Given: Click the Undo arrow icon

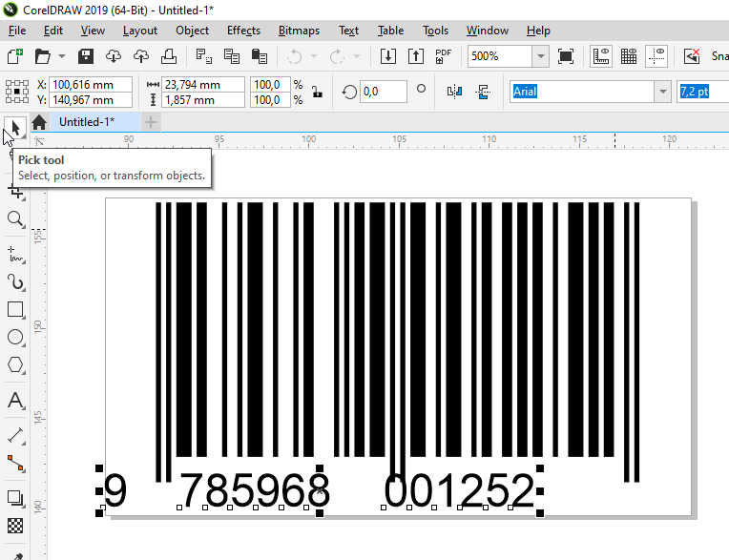Looking at the screenshot, I should (x=294, y=56).
